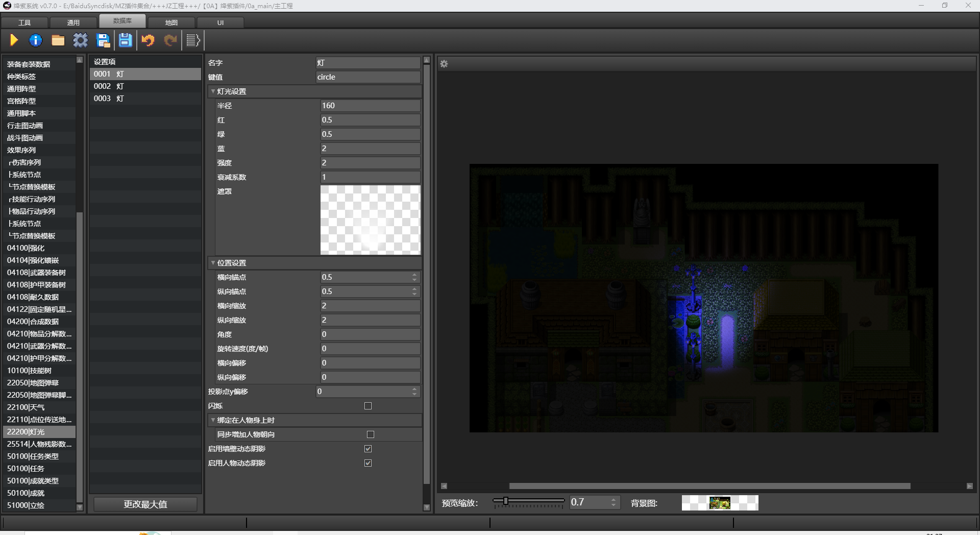This screenshot has height=535, width=980.
Task: Click the orange undo arrow
Action: pyautogui.click(x=148, y=40)
